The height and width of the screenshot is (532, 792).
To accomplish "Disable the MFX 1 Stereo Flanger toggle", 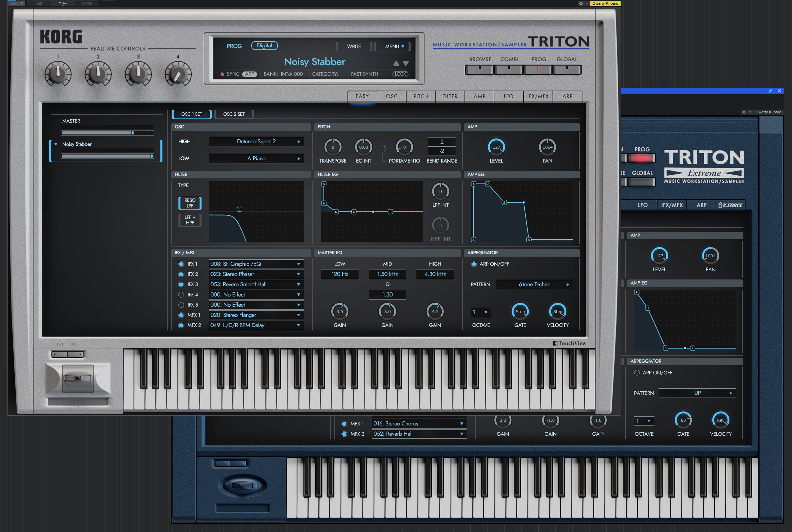I will [181, 315].
